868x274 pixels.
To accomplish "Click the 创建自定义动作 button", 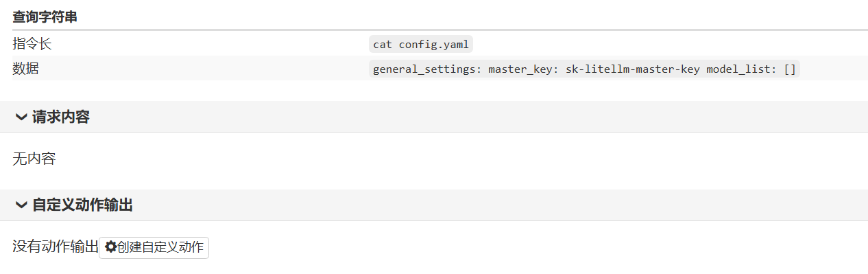I will 154,248.
